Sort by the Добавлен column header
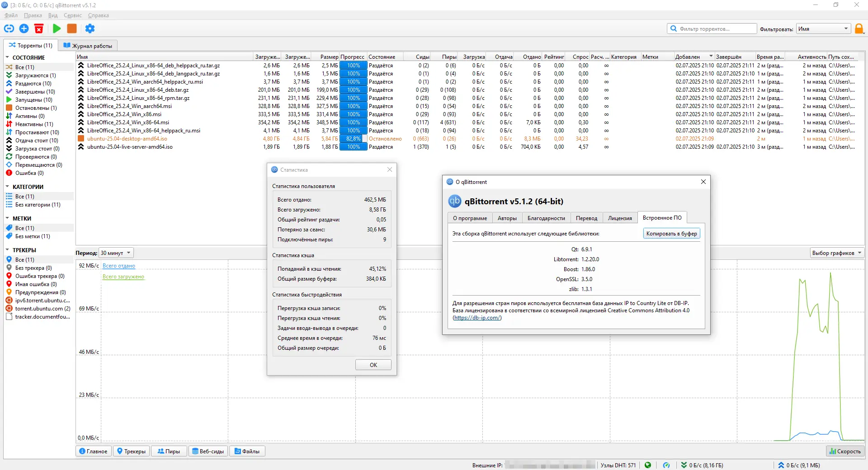The width and height of the screenshot is (868, 470). click(693, 57)
